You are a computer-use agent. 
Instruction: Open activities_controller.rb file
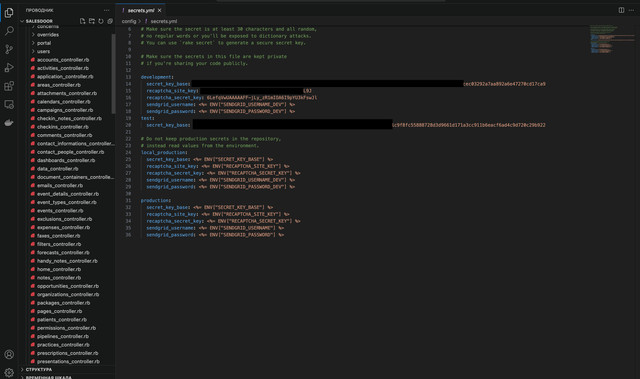click(x=63, y=68)
